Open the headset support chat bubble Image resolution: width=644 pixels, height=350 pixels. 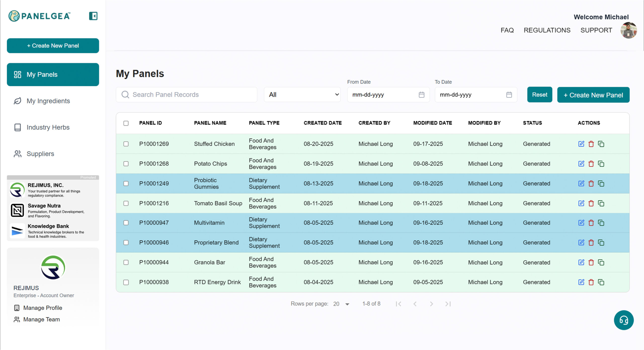click(x=623, y=320)
